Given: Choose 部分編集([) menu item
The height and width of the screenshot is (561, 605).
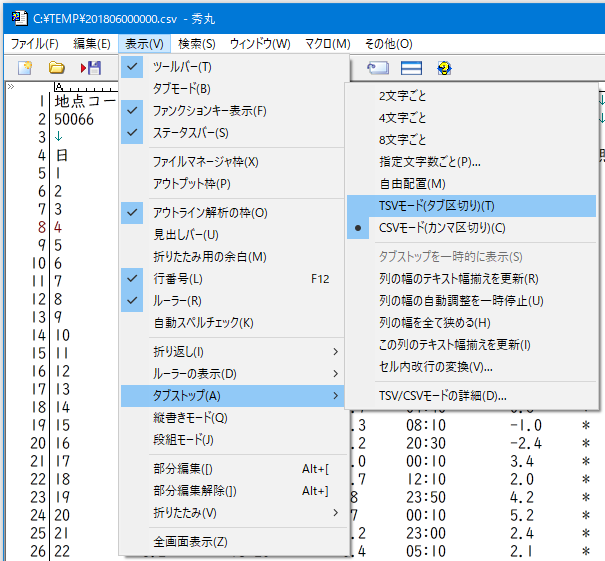Looking at the screenshot, I should coord(232,469).
